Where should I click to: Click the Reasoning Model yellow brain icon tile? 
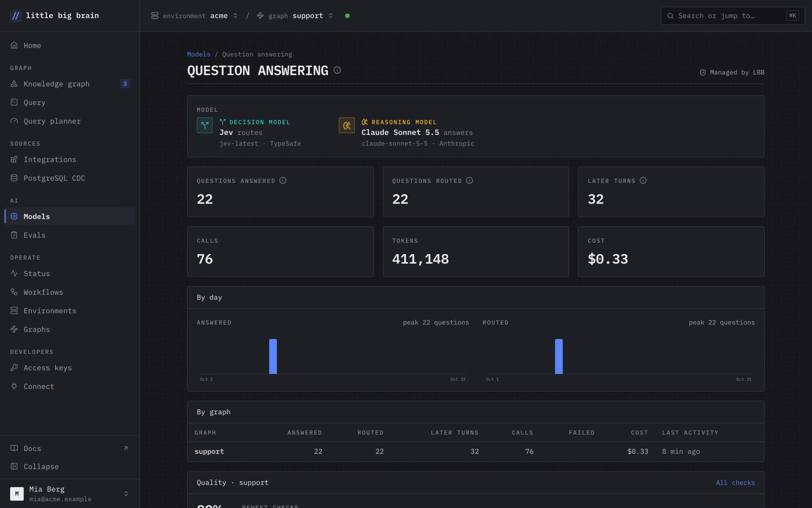(x=347, y=125)
